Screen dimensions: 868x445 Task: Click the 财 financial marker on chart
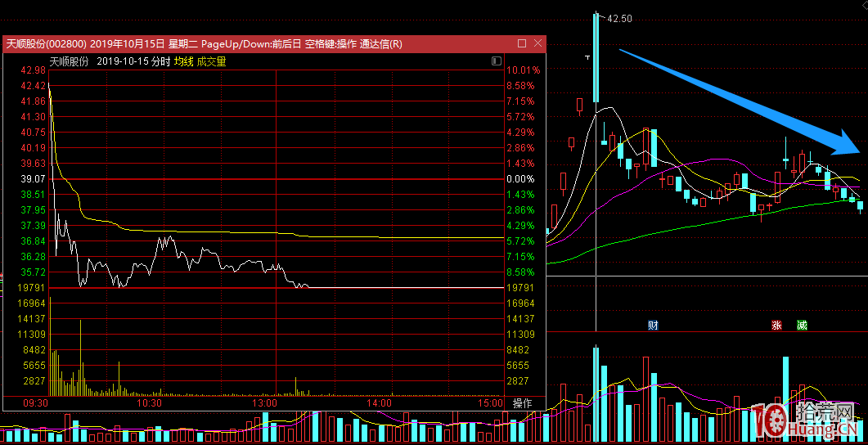(653, 325)
